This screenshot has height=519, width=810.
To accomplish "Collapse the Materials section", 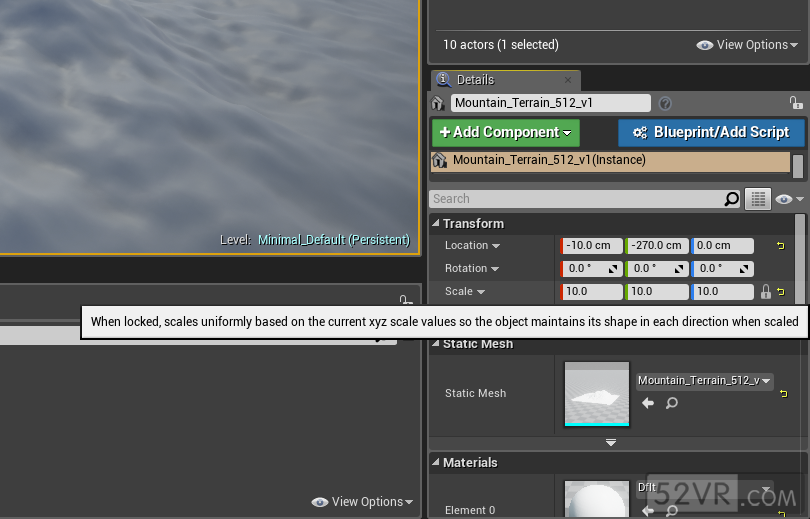I will click(435, 462).
